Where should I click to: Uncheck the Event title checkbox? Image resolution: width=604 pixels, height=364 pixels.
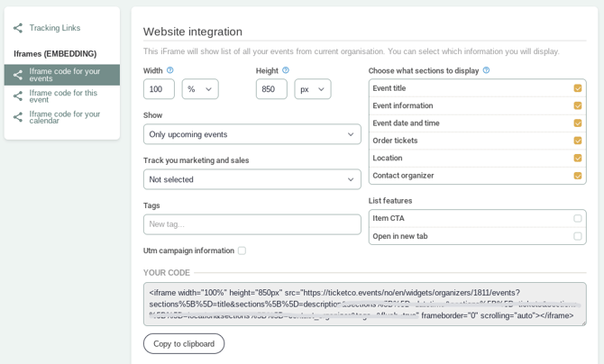tap(577, 88)
